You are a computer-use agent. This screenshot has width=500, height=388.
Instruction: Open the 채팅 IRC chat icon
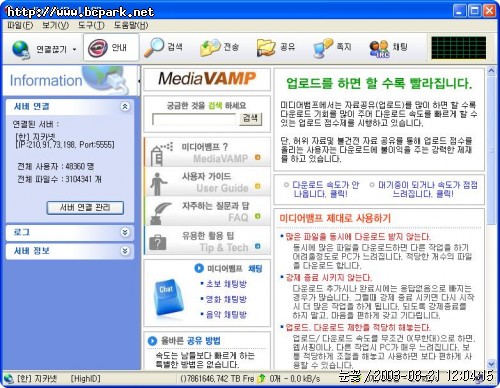click(388, 48)
